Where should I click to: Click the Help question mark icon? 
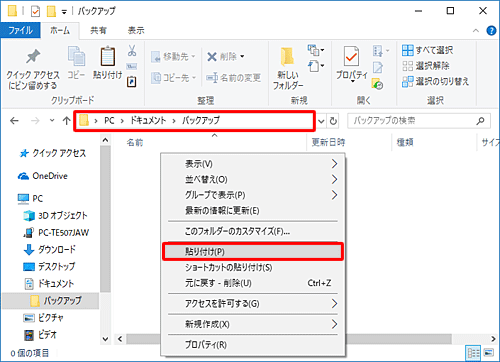pyautogui.click(x=491, y=31)
